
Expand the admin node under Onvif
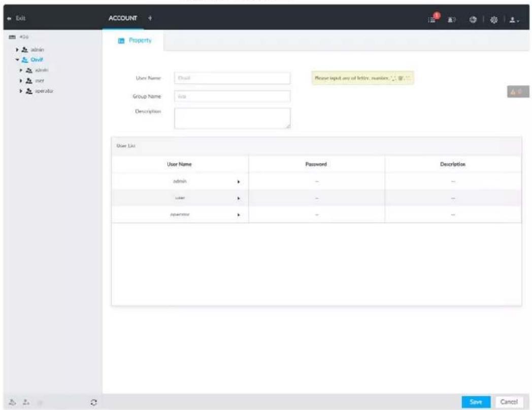pos(21,70)
